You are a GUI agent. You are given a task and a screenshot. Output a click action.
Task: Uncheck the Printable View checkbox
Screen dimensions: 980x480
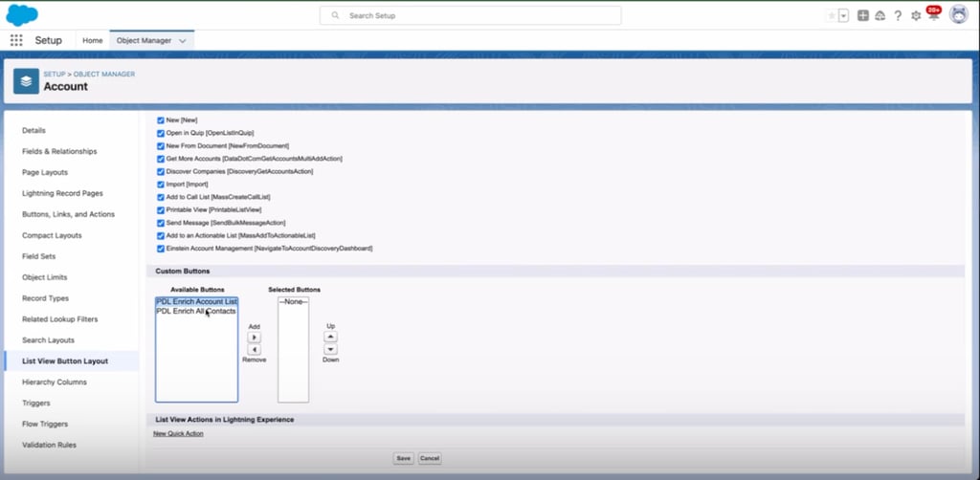pos(161,209)
